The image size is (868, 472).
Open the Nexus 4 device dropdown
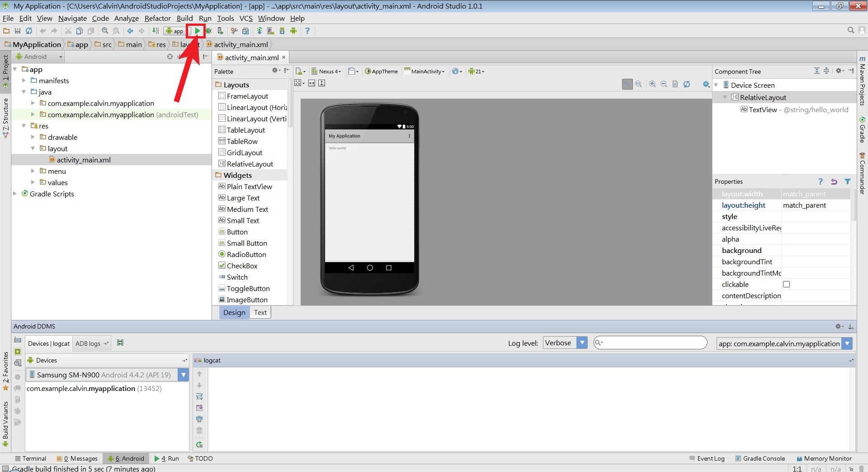point(326,71)
